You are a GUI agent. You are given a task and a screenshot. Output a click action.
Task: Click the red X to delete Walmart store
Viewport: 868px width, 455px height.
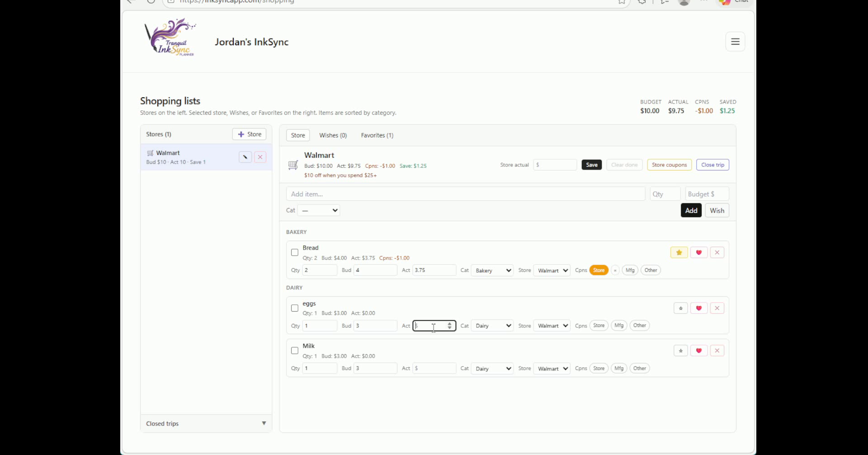(x=260, y=157)
